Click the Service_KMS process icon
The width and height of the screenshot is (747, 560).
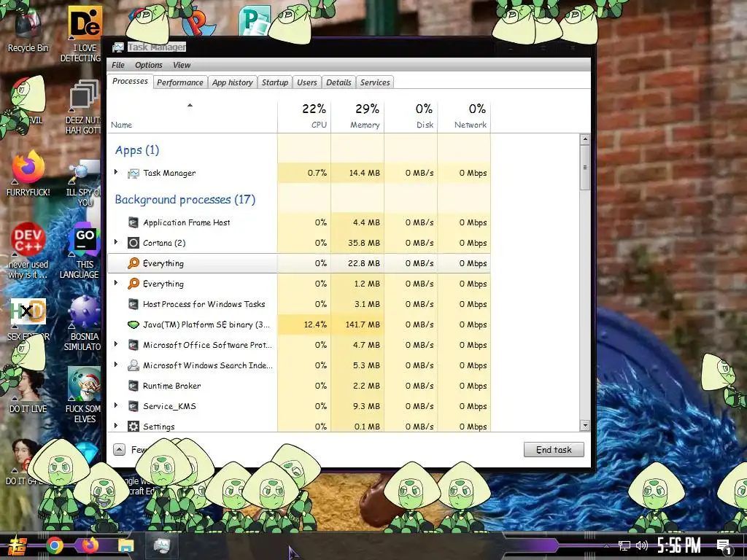133,407
